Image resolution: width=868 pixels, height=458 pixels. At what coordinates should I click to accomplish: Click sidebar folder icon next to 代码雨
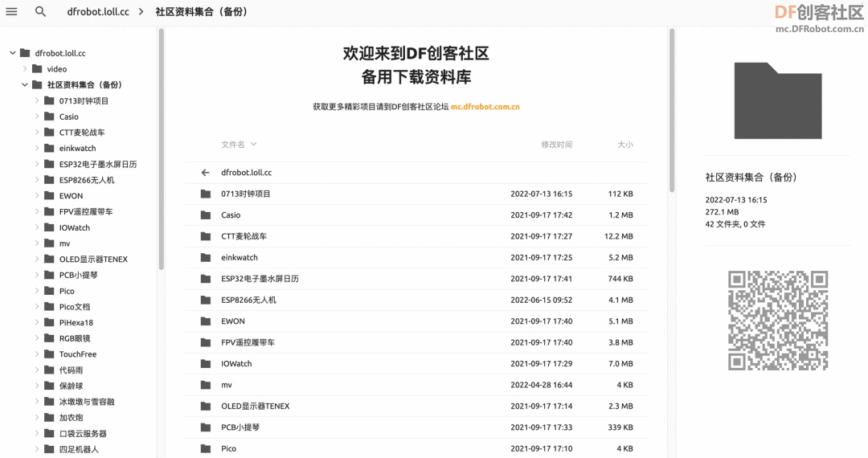(x=49, y=370)
